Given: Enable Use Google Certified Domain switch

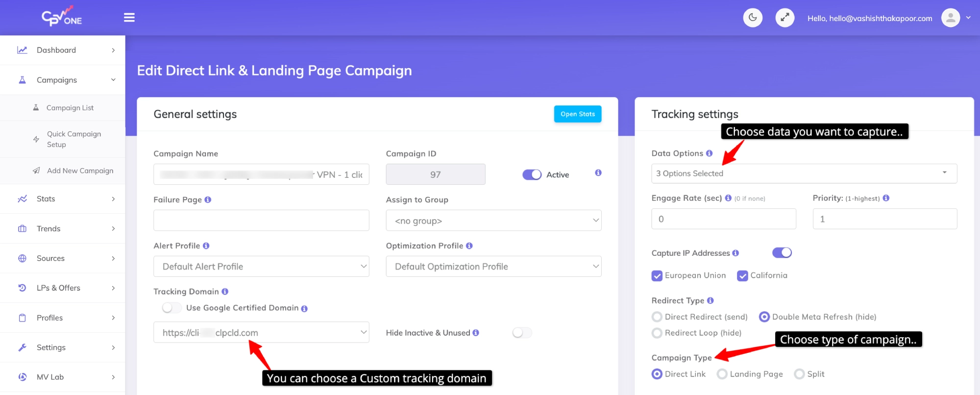Looking at the screenshot, I should (171, 308).
